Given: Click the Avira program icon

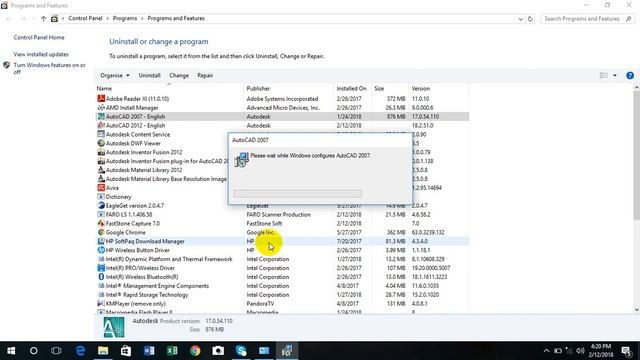Looking at the screenshot, I should pos(101,188).
